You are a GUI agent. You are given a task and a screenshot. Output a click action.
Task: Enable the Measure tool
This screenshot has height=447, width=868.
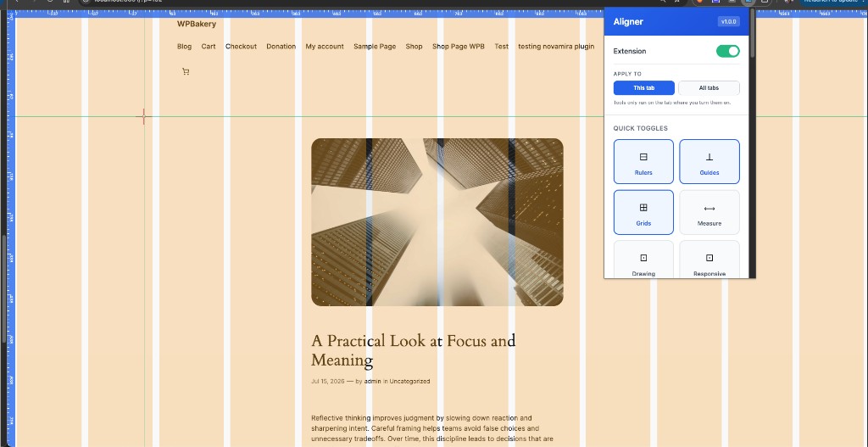click(x=709, y=212)
